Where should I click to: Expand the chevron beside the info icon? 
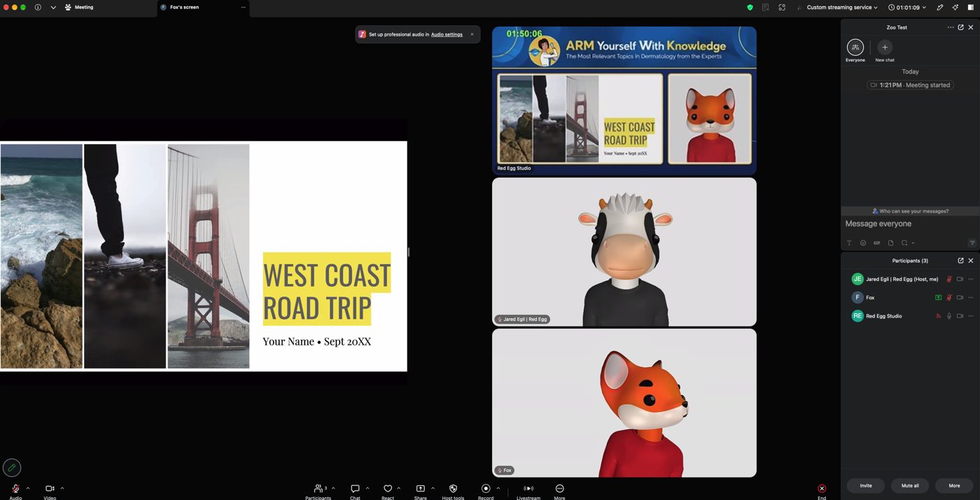click(x=53, y=7)
